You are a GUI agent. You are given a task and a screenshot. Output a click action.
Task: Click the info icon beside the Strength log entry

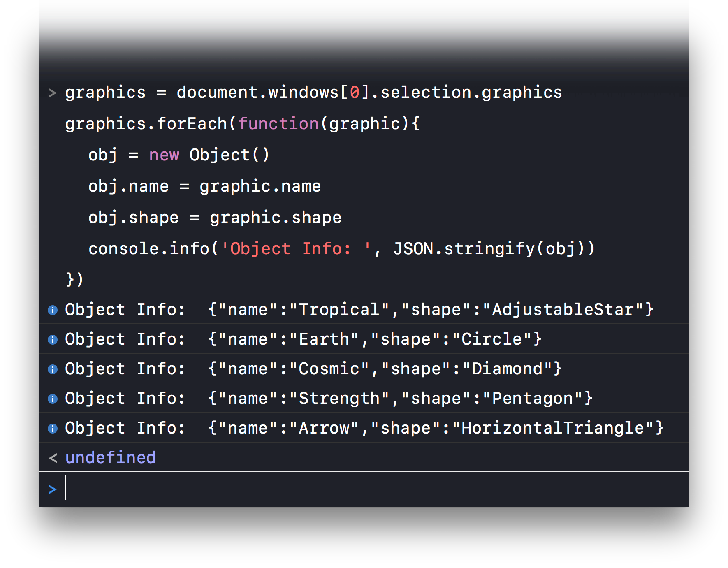[53, 399]
